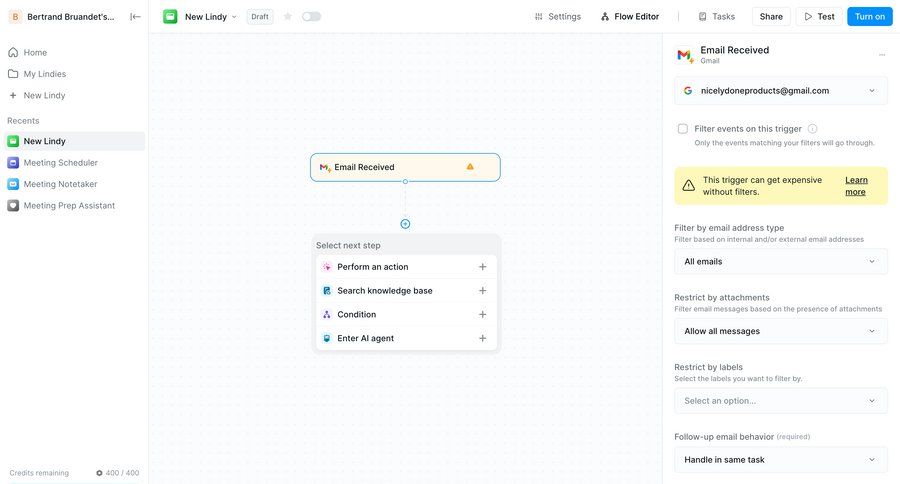
Task: Go to Home in the sidebar
Action: pos(74,52)
